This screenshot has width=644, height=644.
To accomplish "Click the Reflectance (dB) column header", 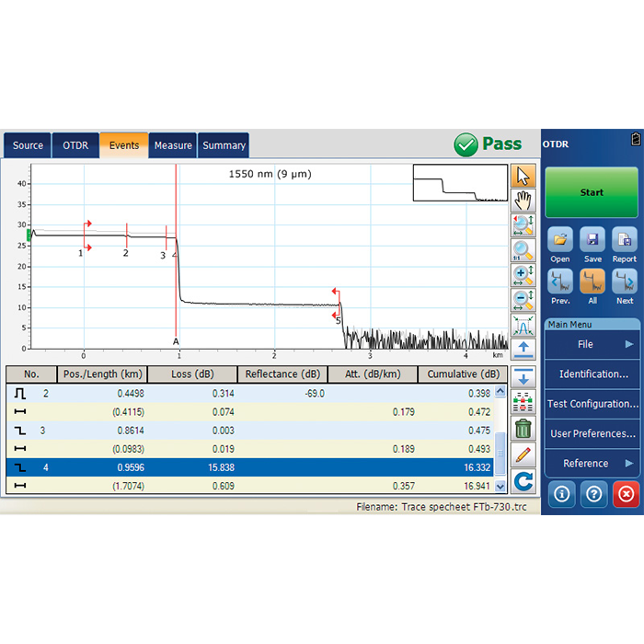I will tap(282, 374).
